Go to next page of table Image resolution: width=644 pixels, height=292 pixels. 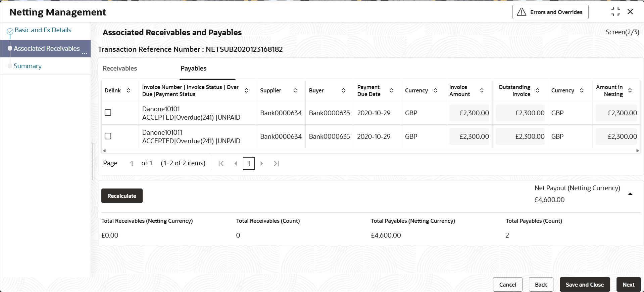262,163
